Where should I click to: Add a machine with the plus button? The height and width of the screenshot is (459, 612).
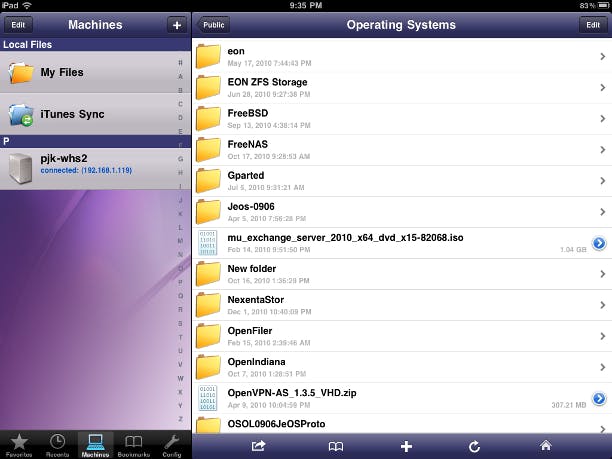pos(177,25)
